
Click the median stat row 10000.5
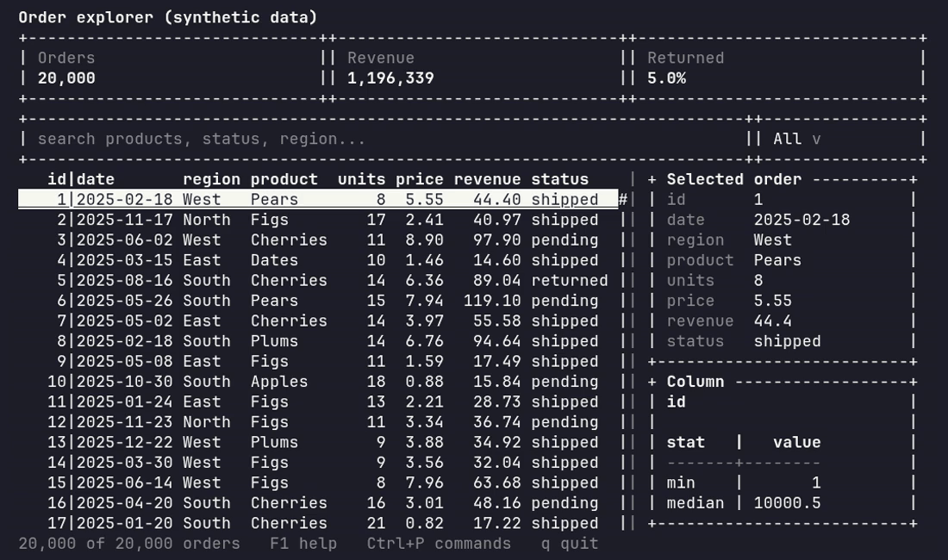point(744,503)
